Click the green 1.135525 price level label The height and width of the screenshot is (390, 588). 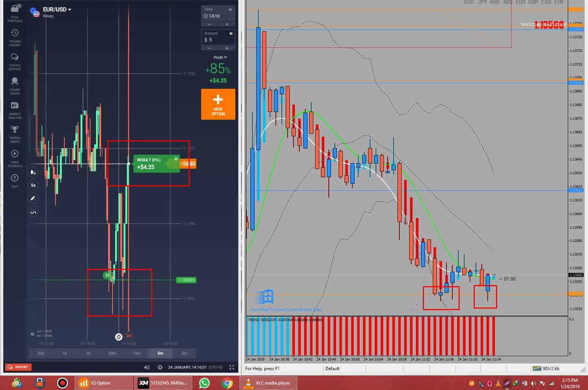click(x=186, y=280)
